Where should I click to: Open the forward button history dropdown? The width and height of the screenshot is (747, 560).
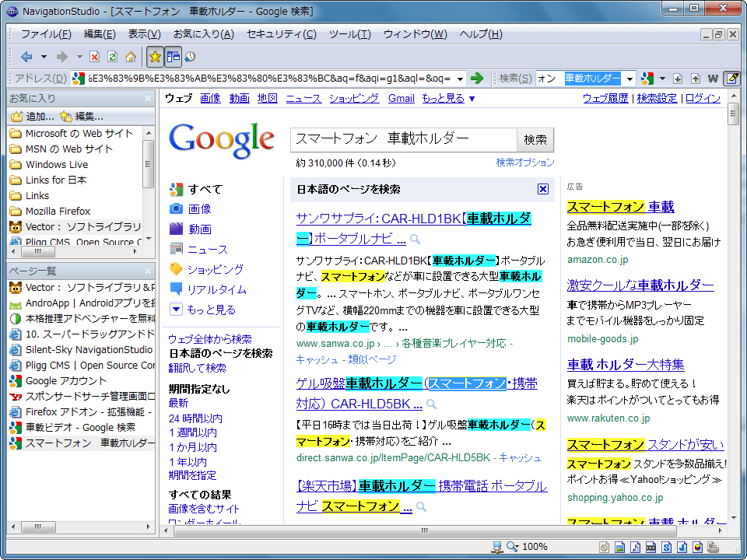pyautogui.click(x=79, y=57)
